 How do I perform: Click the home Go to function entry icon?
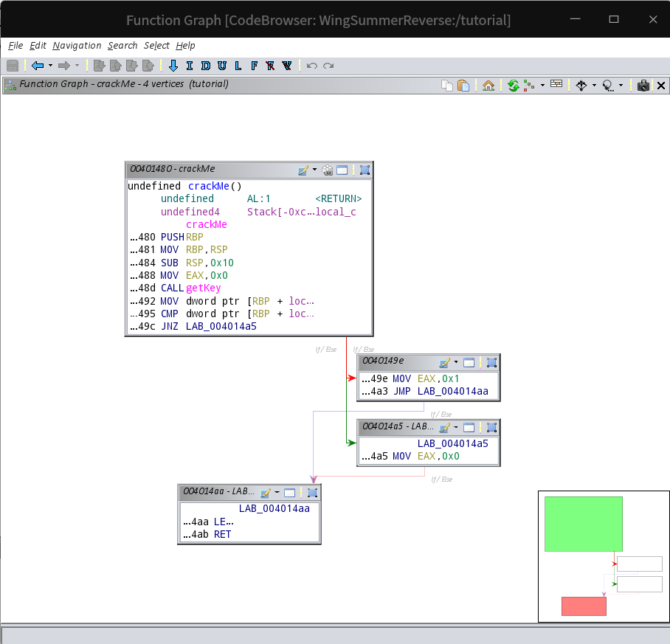[488, 86]
